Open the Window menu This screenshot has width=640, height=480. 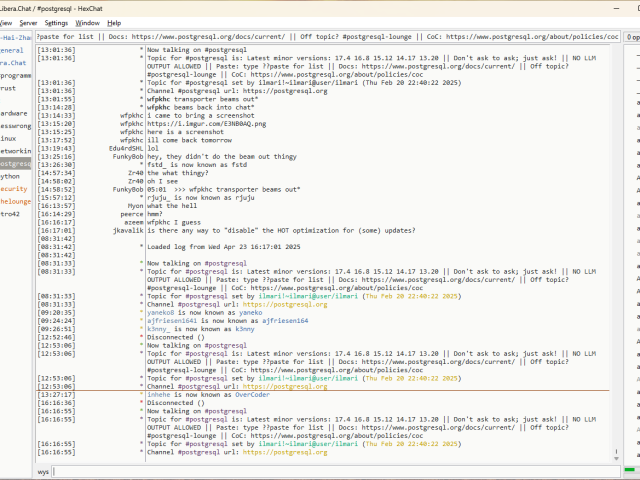coord(87,22)
